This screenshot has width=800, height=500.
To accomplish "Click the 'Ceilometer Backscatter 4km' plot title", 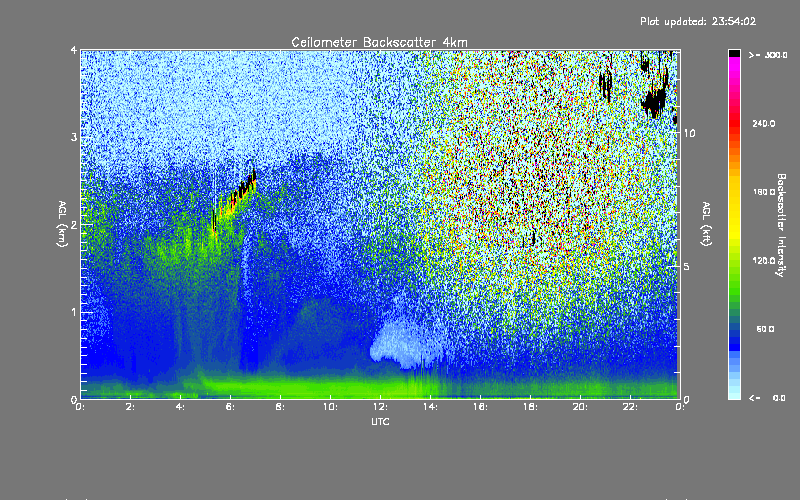I will [x=379, y=42].
